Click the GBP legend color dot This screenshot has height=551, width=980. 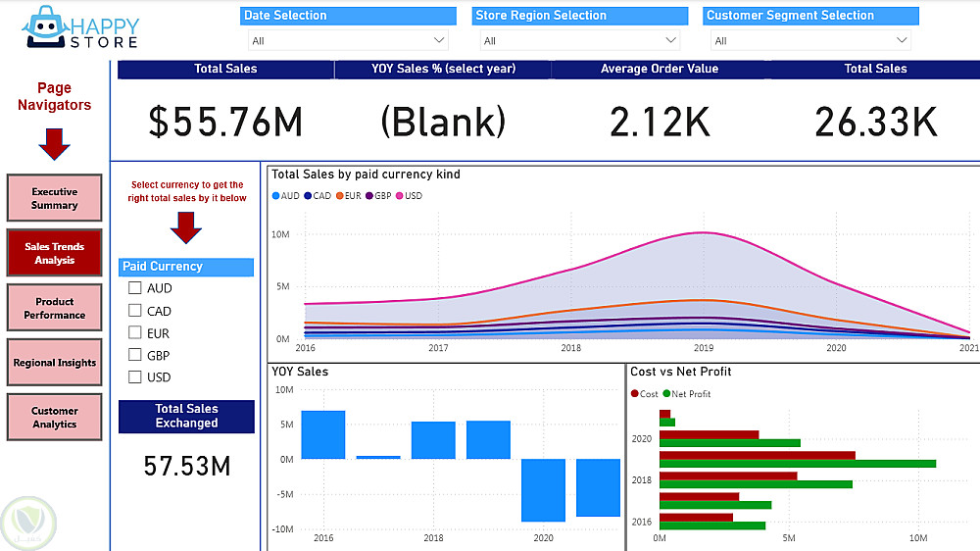click(x=369, y=196)
